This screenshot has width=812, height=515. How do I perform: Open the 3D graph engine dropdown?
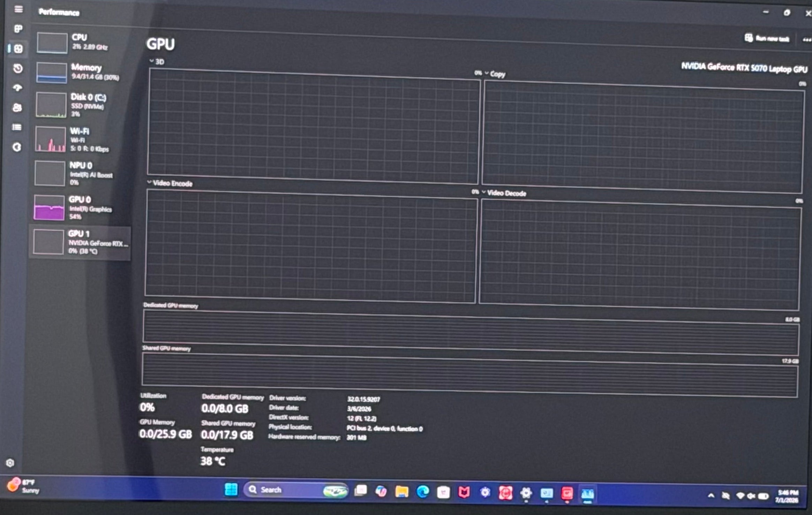point(157,62)
